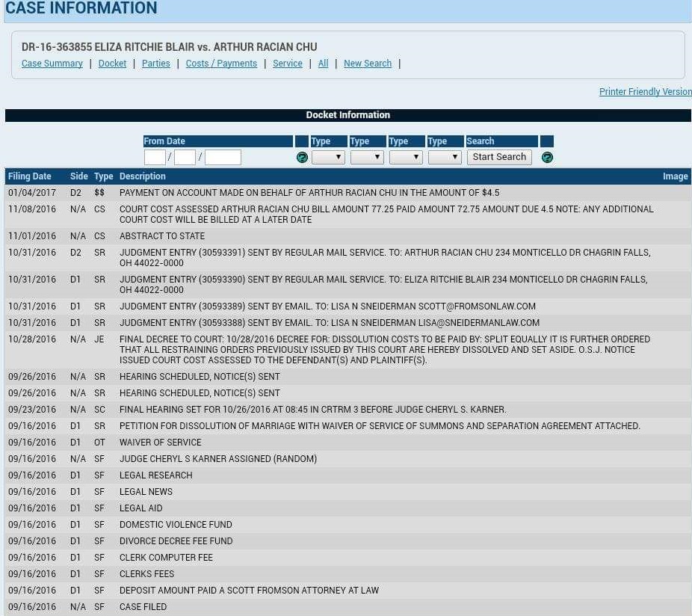Select the 09/23/2016 filing date cell
This screenshot has width=692, height=616.
(32, 410)
